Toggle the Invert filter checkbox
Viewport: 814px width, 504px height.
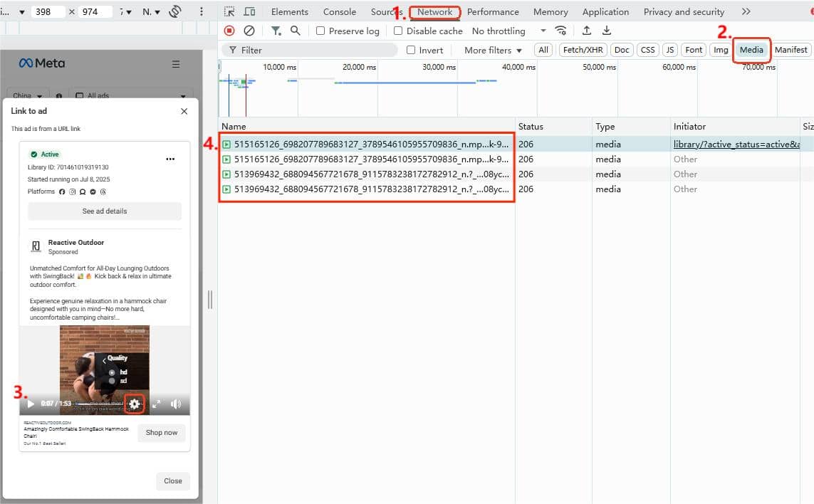(x=410, y=50)
